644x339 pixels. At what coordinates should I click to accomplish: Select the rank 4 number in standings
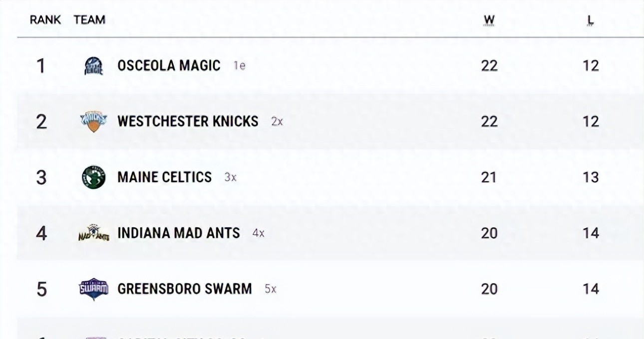[41, 233]
